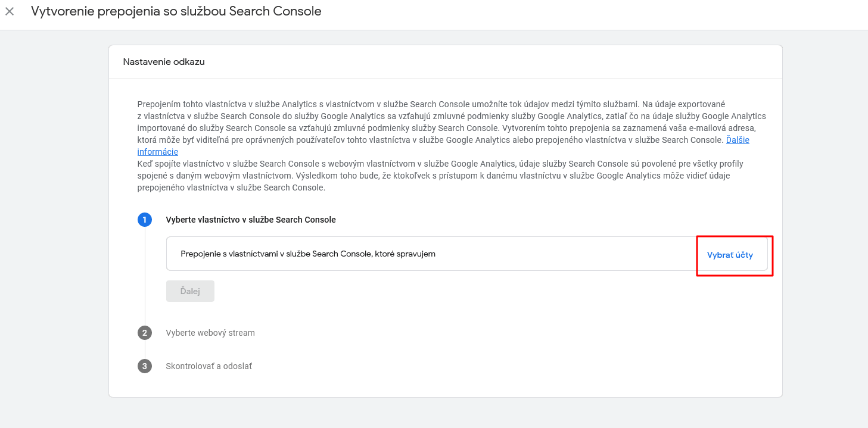Select step 1 circle icon
The height and width of the screenshot is (428, 868).
tap(145, 220)
